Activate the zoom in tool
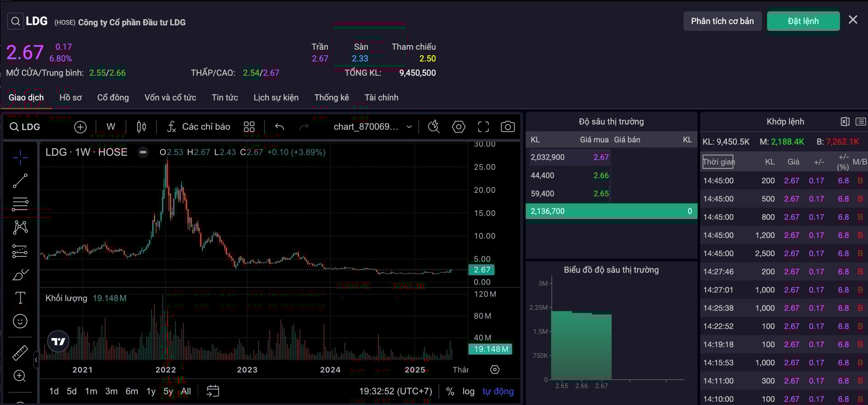 coord(19,376)
